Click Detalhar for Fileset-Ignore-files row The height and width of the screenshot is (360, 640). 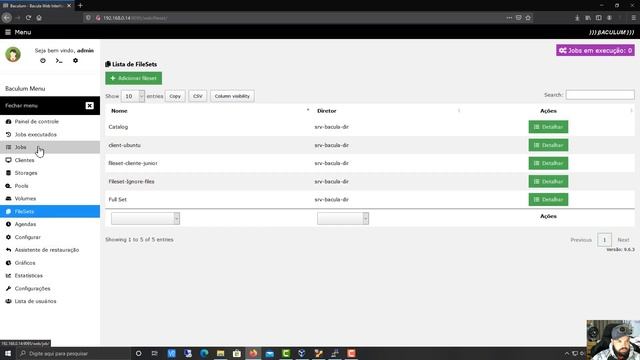(x=548, y=182)
